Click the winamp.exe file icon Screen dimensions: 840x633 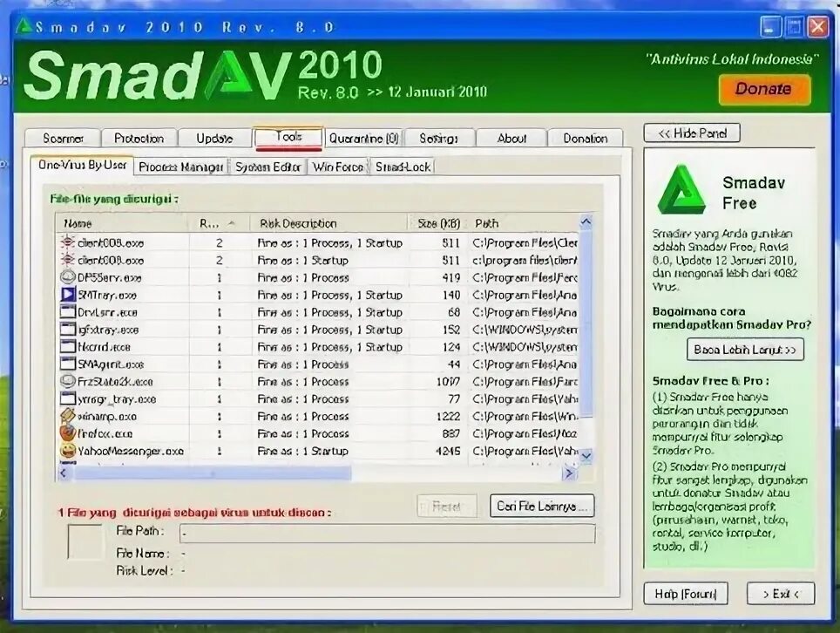(x=67, y=416)
